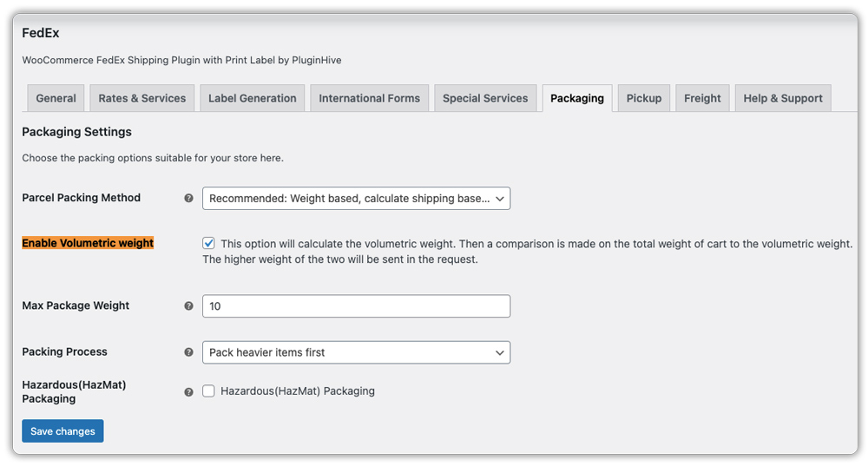Show help tooltip for Max Package Weight
This screenshot has height=466, width=868.
click(188, 306)
